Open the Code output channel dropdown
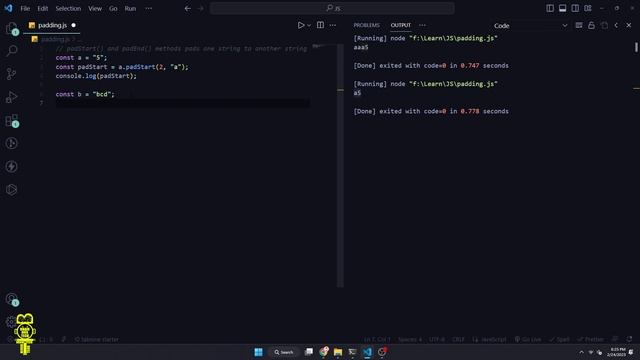The width and height of the screenshot is (640, 360). coord(530,25)
